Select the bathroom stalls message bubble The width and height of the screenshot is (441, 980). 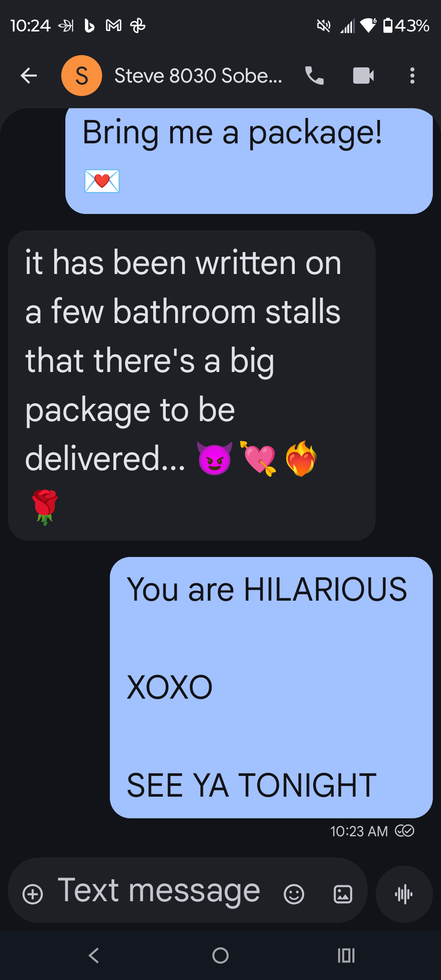[192, 385]
